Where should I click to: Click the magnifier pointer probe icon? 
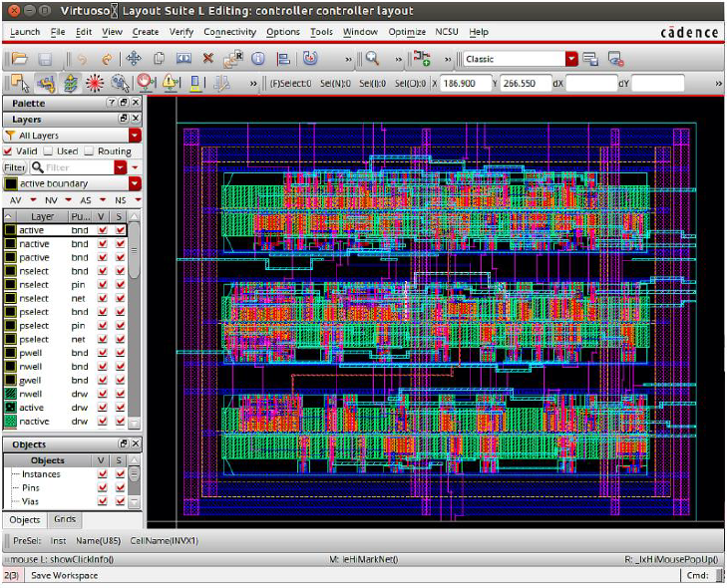[x=120, y=84]
